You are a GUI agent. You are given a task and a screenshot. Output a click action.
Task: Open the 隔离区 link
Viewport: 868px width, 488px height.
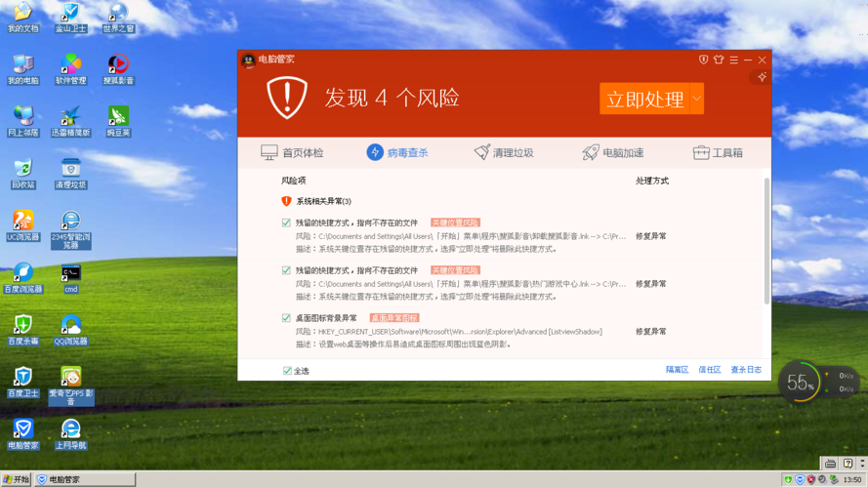[x=677, y=370]
